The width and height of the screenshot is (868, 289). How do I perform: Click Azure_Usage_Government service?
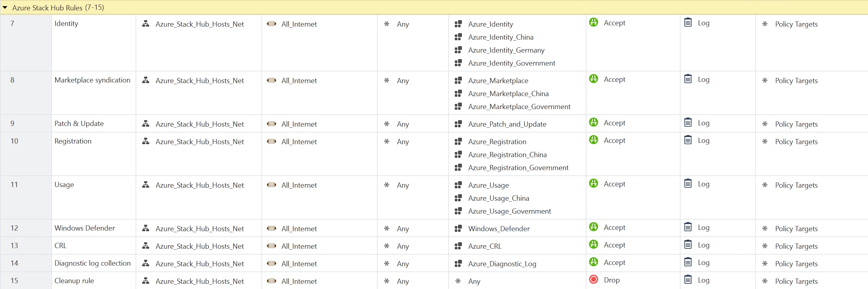[x=510, y=211]
